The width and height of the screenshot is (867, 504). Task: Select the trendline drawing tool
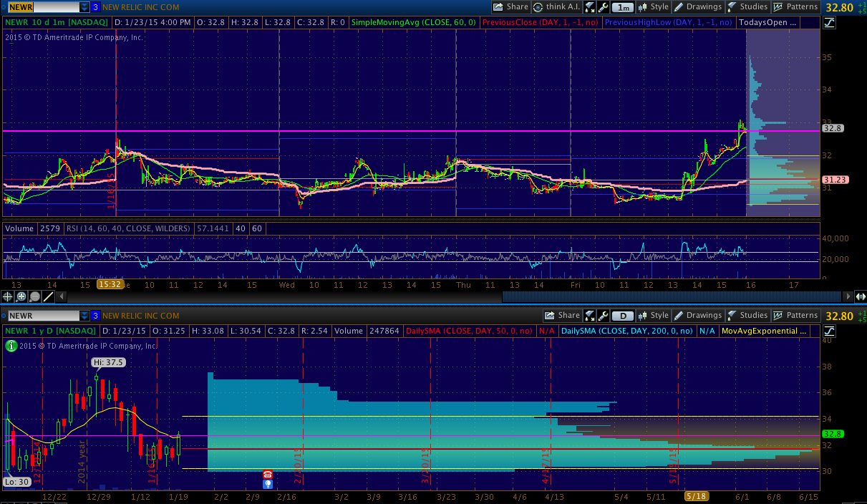[x=49, y=296]
